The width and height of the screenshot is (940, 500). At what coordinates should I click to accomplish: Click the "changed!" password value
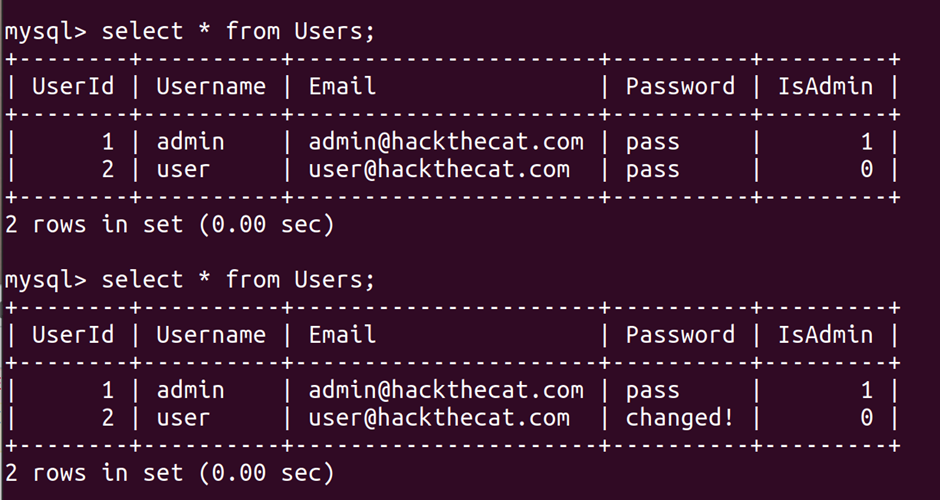pos(679,418)
